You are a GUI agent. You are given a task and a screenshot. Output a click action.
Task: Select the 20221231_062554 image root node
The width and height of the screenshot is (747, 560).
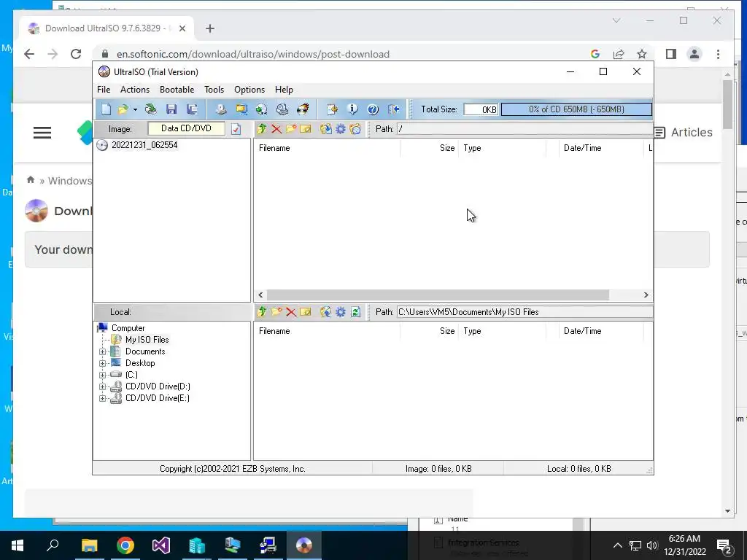point(144,145)
